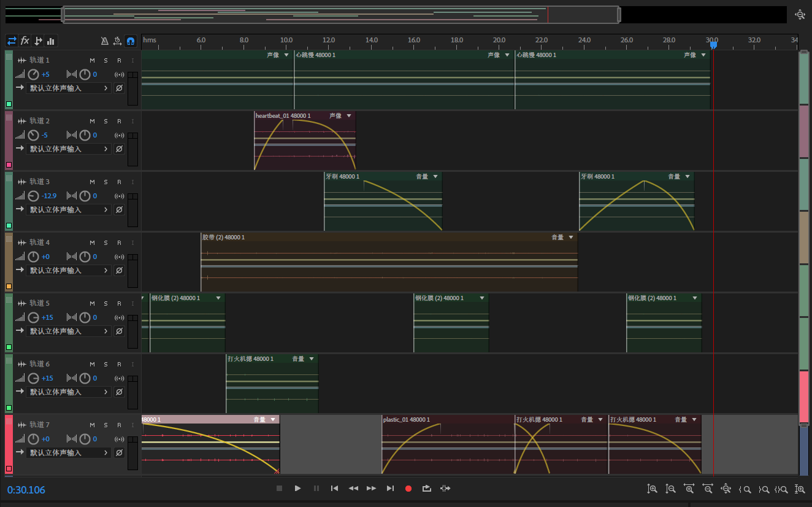Click the ruler mark 20.0
Image resolution: width=812 pixels, height=507 pixels.
pyautogui.click(x=499, y=40)
